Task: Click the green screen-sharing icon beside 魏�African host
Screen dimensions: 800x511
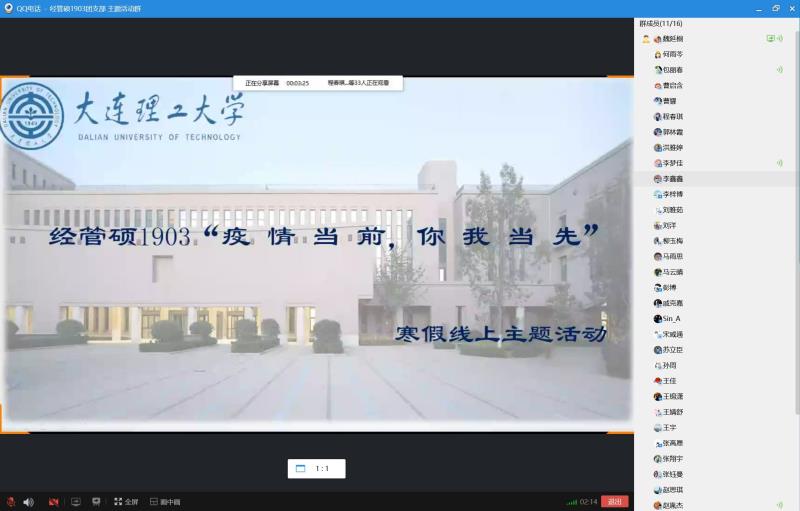Action: [770, 38]
